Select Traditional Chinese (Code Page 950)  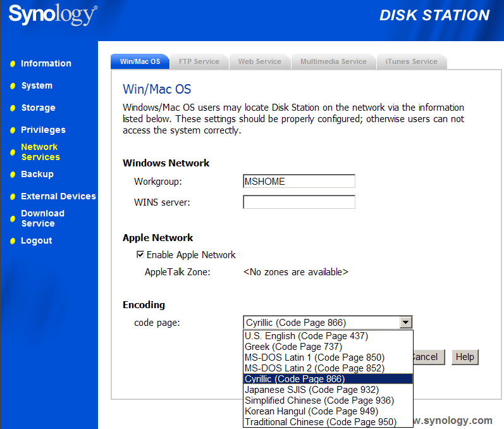(328, 422)
